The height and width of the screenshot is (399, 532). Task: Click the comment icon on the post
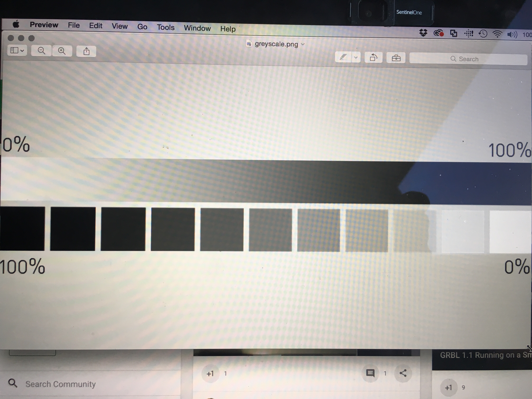point(370,373)
